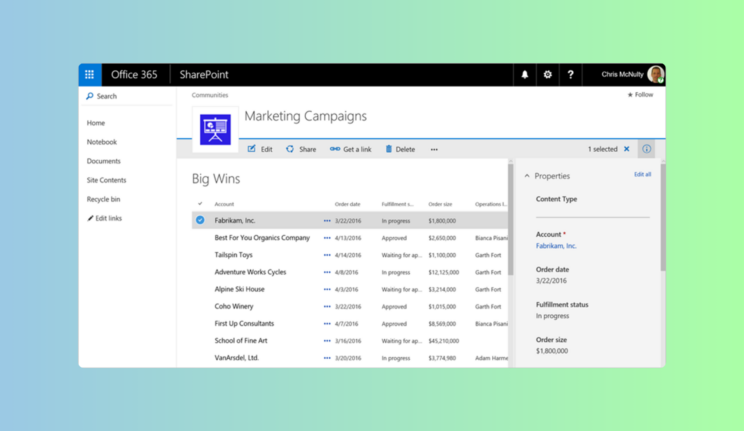The image size is (744, 431).
Task: Toggle select-all checkmark in list header
Action: [x=200, y=204]
